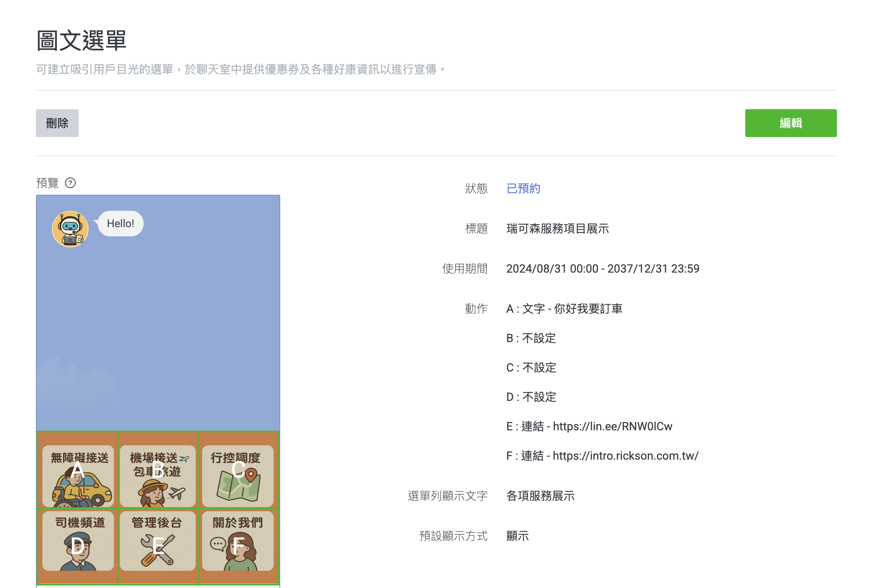Viewport: 872px width, 588px height.
Task: Click the 圖文選單 page heading
Action: click(81, 40)
